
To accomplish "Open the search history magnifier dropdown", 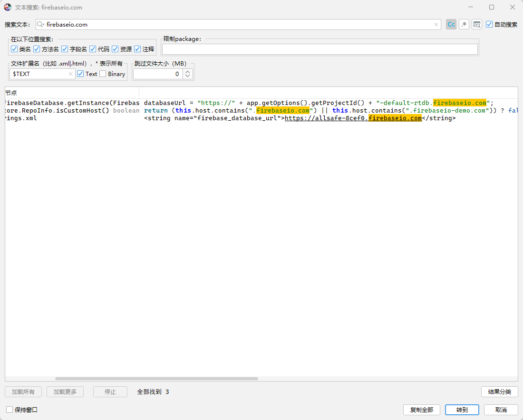I will coord(41,24).
